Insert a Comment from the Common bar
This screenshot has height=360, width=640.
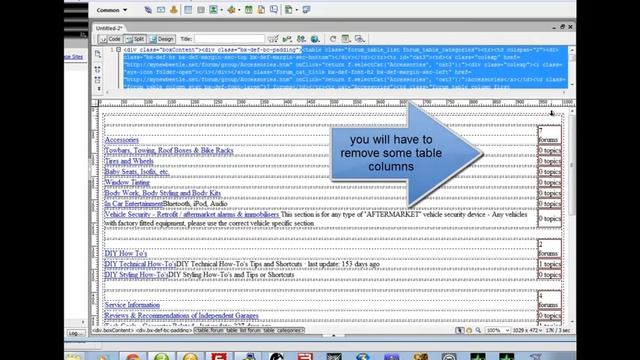click(x=273, y=10)
